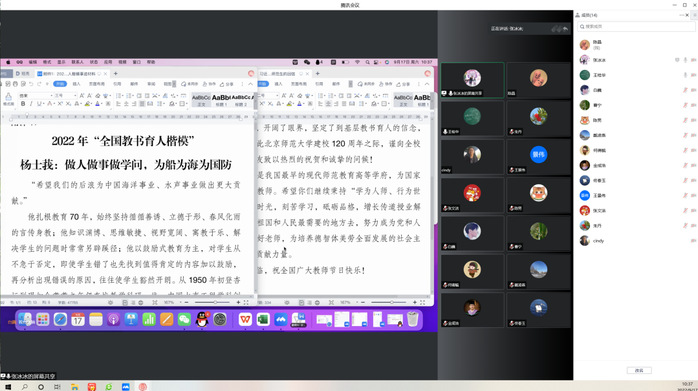
Task: Apply 标题 1 style in left window
Action: pos(221,100)
